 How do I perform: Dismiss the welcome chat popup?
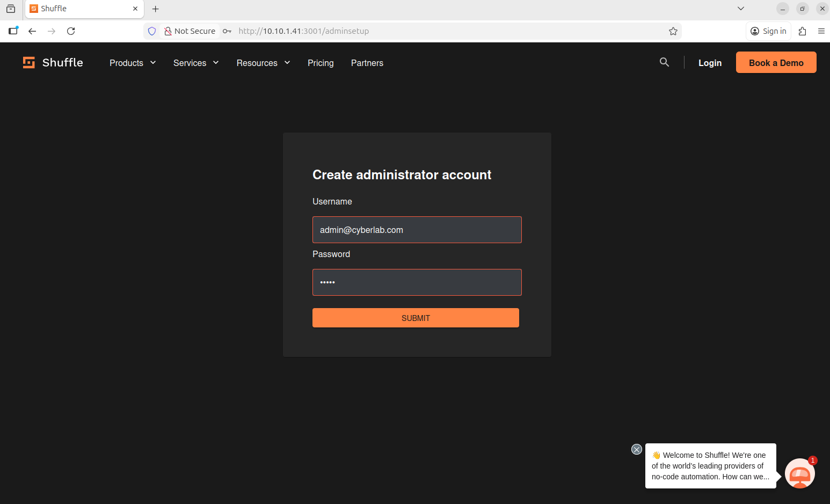pyautogui.click(x=637, y=449)
